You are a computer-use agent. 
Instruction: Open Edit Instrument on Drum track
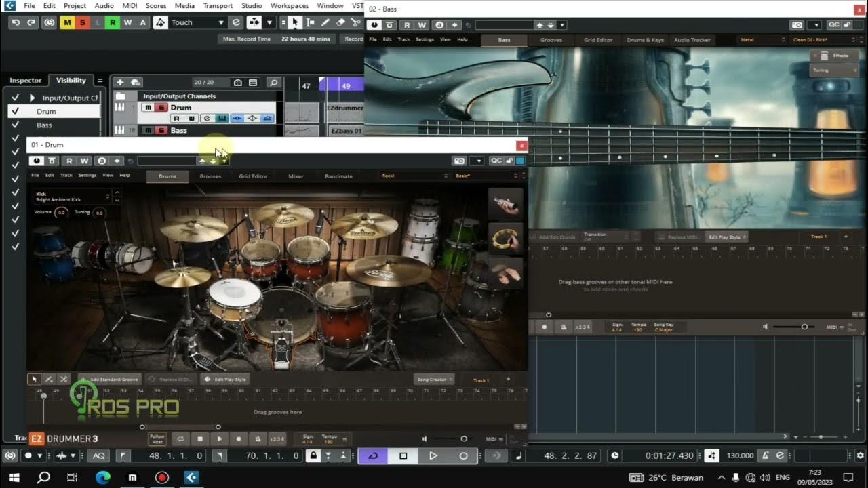(x=222, y=119)
